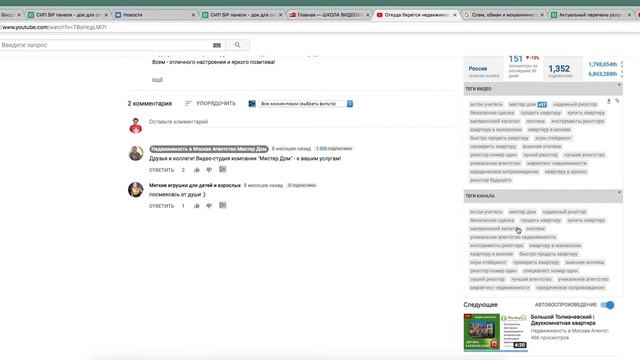The image size is (640, 360).
Task: Dislike the посмеялась от души comment
Action: coord(209,206)
